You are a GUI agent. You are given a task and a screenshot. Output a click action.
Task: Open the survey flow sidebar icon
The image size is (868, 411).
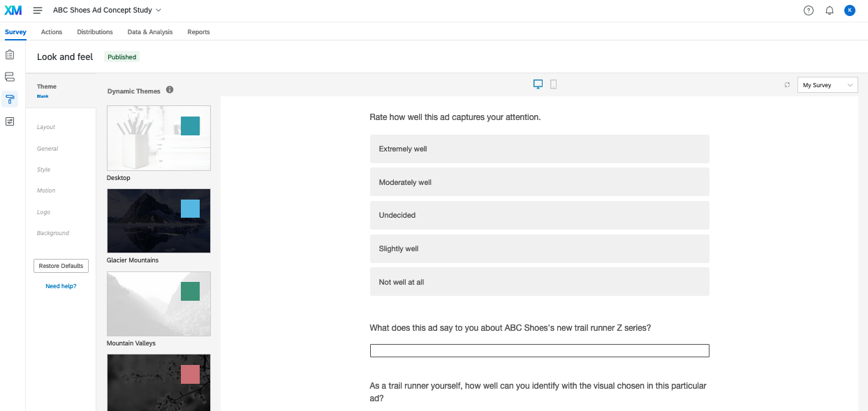[x=10, y=77]
